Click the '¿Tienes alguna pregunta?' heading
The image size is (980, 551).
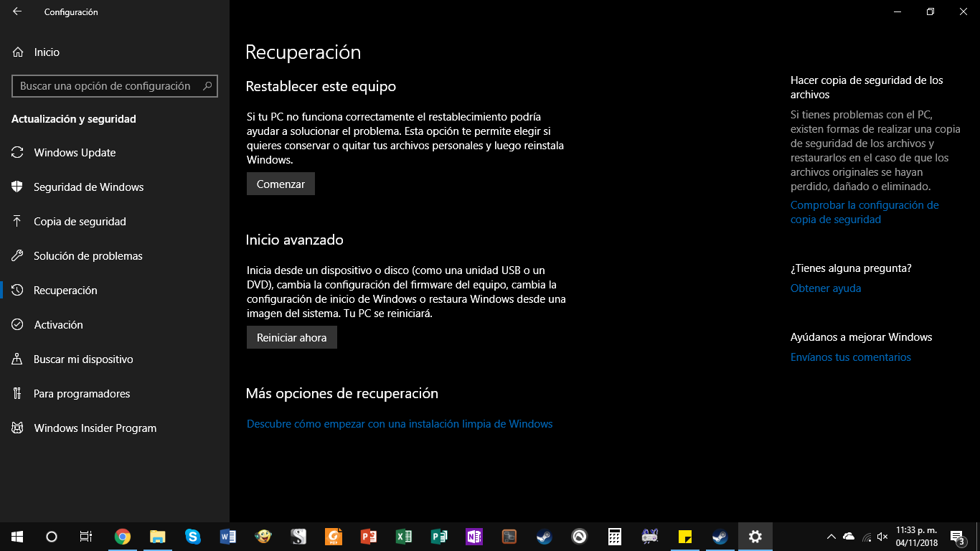[851, 268]
